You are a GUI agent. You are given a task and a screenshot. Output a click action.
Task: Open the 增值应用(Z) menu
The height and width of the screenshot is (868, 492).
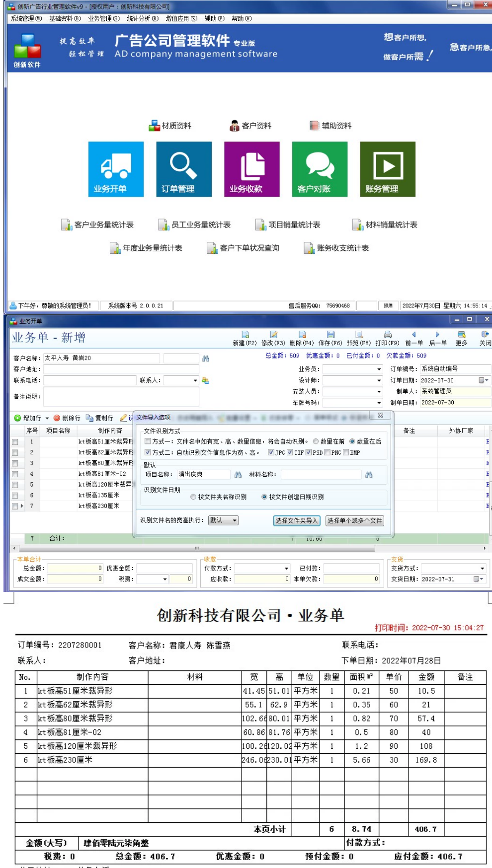point(181,18)
